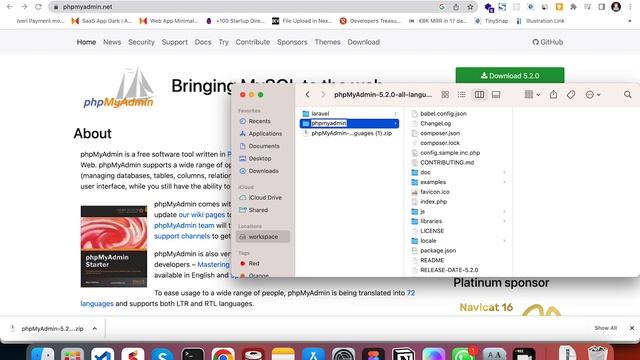Image resolution: width=640 pixels, height=360 pixels.
Task: Open the Support nav item
Action: point(175,42)
